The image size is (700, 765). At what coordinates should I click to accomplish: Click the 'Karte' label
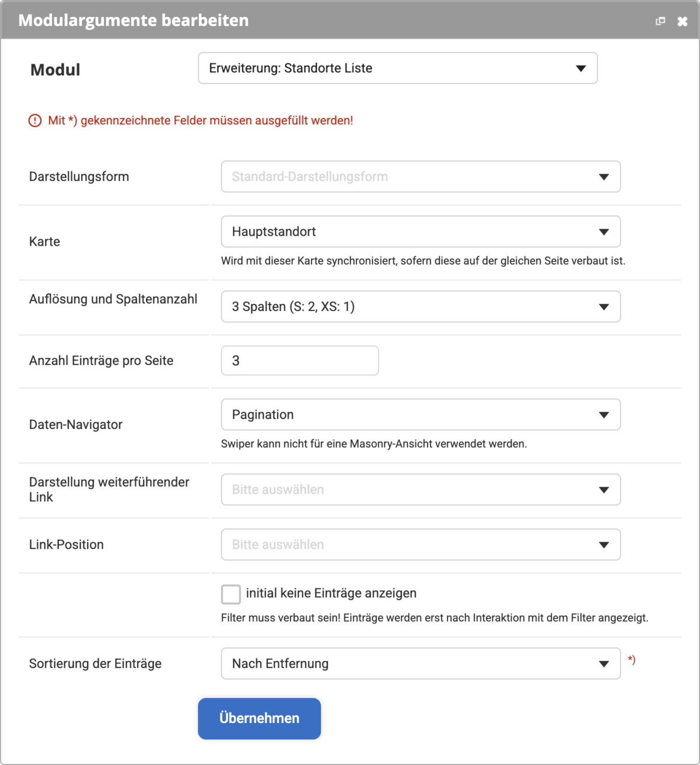45,242
